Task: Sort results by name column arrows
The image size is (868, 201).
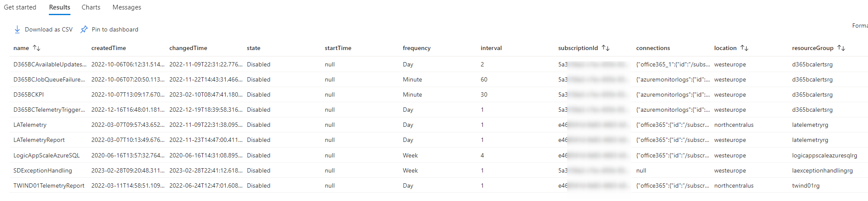Action: [x=37, y=48]
